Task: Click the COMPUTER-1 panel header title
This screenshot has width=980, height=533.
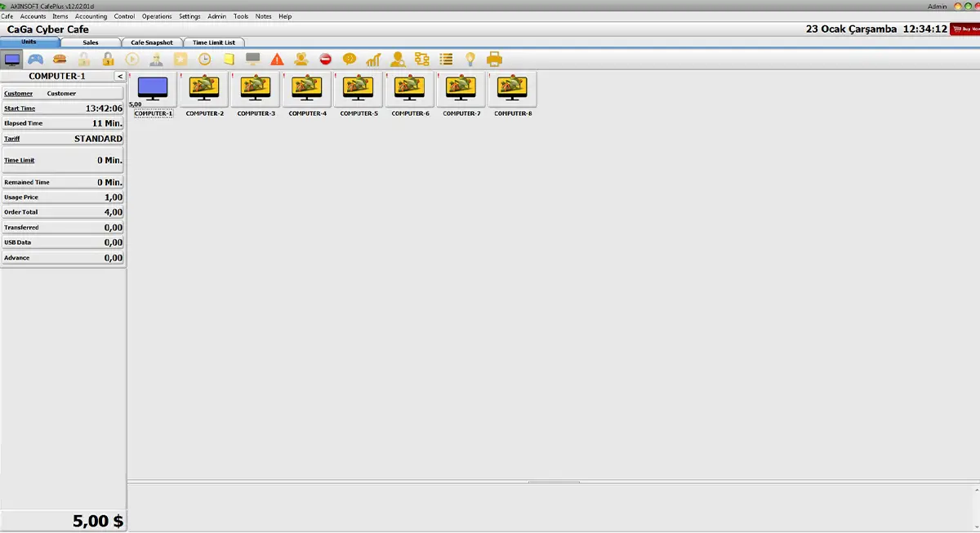Action: coord(57,76)
